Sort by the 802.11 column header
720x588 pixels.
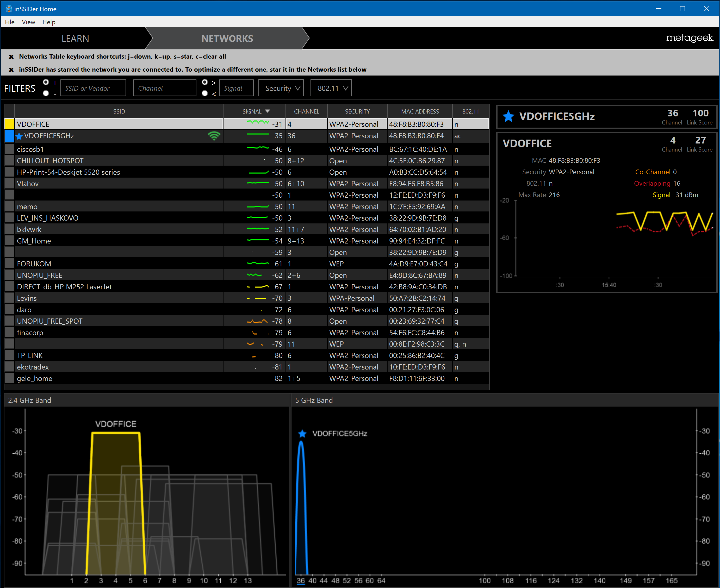pyautogui.click(x=471, y=111)
